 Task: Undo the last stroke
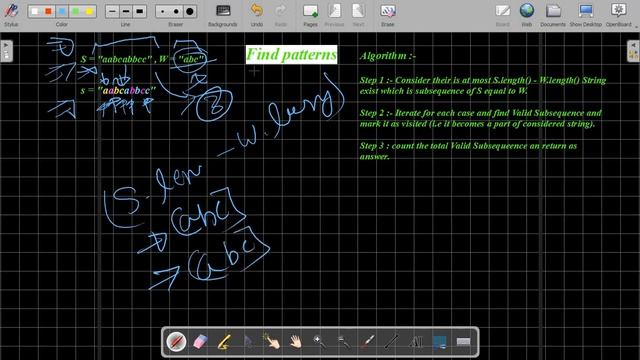257,15
